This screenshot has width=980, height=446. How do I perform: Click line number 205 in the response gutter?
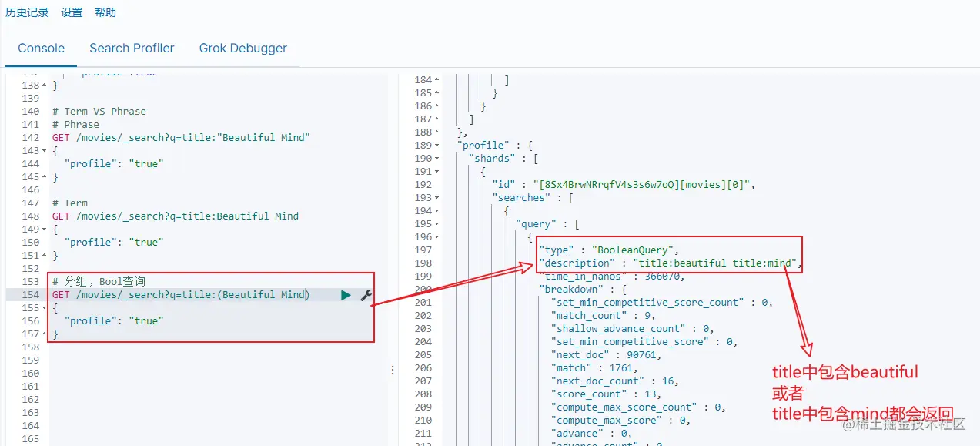click(x=423, y=355)
